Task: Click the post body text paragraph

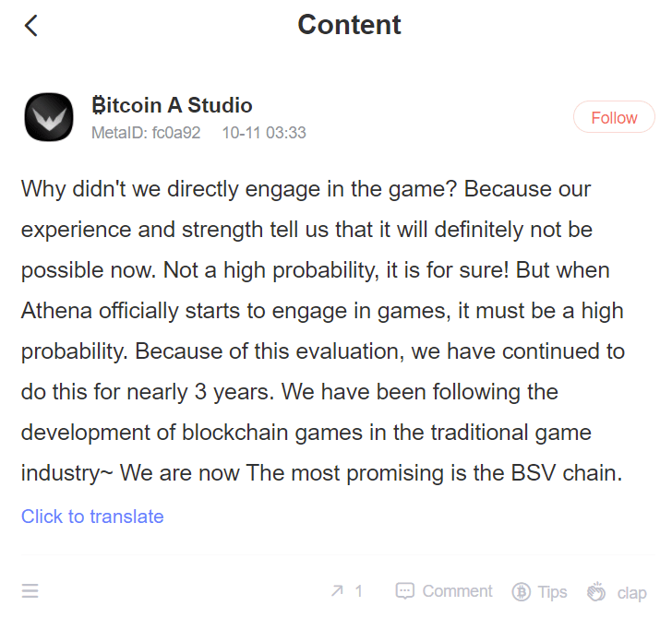Action: 323,331
